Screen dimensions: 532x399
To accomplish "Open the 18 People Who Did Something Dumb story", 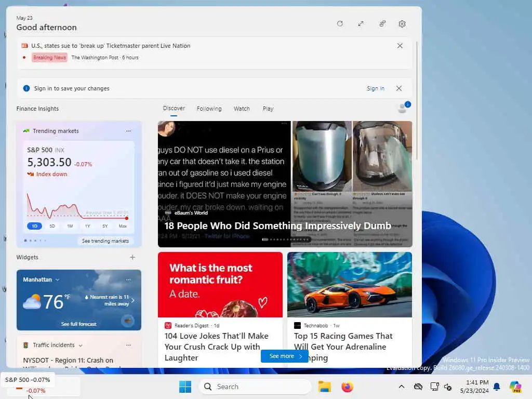I will point(285,184).
